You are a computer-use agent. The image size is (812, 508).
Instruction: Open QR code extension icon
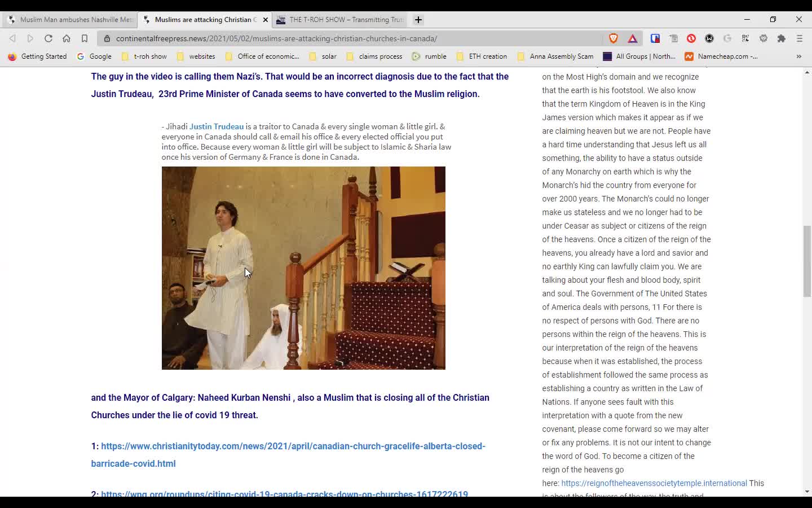[745, 38]
